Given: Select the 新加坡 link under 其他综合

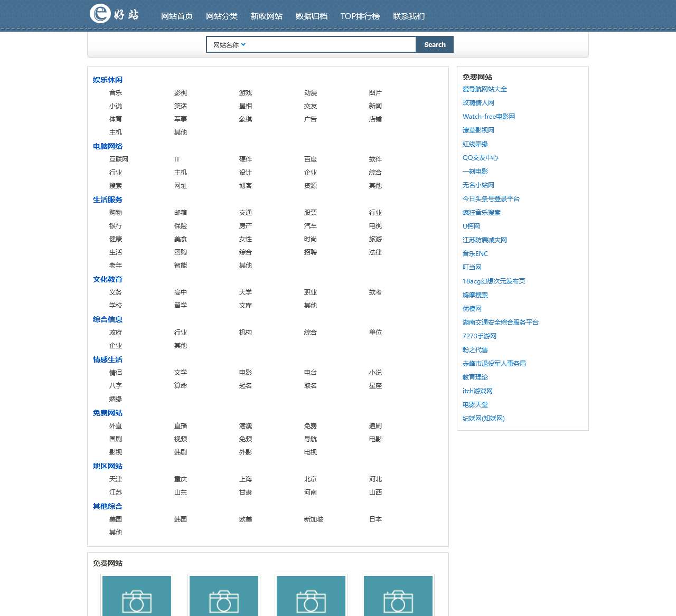Looking at the screenshot, I should pyautogui.click(x=314, y=519).
